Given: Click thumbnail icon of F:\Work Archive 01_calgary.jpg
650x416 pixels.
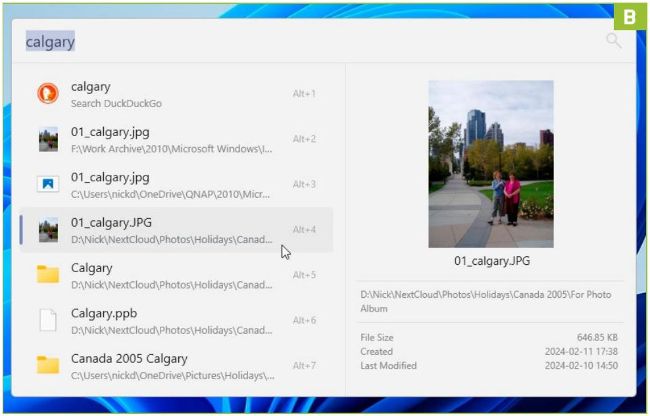Looking at the screenshot, I should point(48,139).
